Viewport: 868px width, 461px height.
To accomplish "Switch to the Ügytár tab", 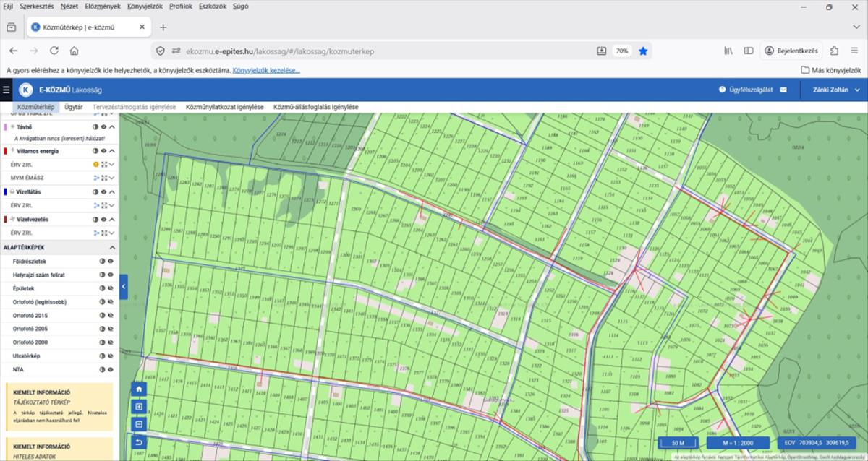I will point(73,107).
